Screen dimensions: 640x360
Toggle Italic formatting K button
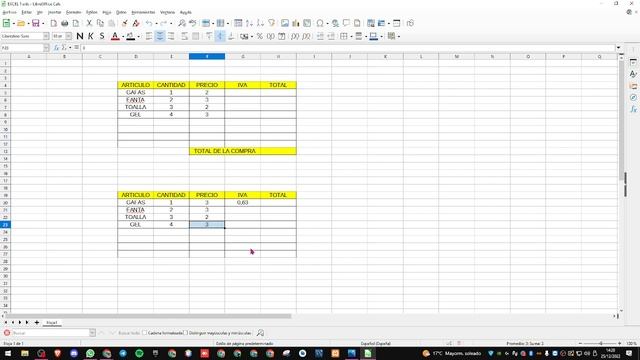tap(91, 36)
